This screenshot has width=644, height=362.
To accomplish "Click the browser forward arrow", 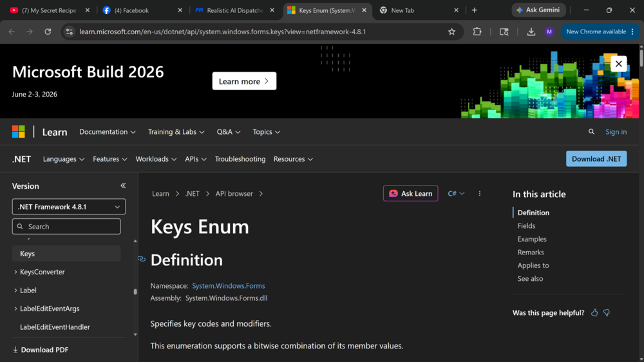I will 30,32.
